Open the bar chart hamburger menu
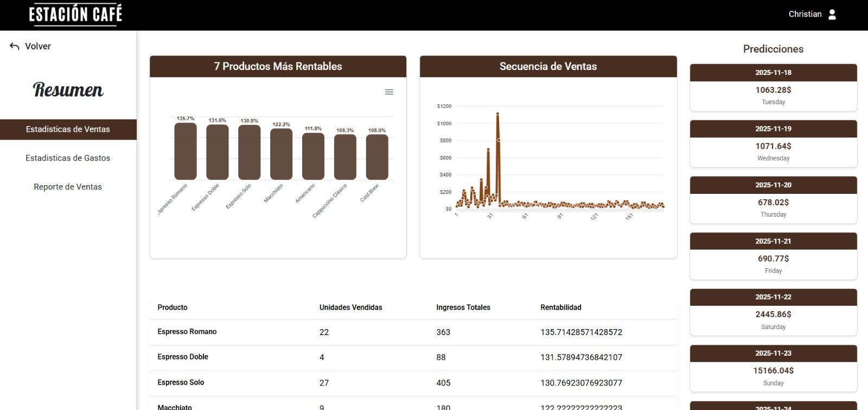The width and height of the screenshot is (868, 410). pyautogui.click(x=389, y=92)
